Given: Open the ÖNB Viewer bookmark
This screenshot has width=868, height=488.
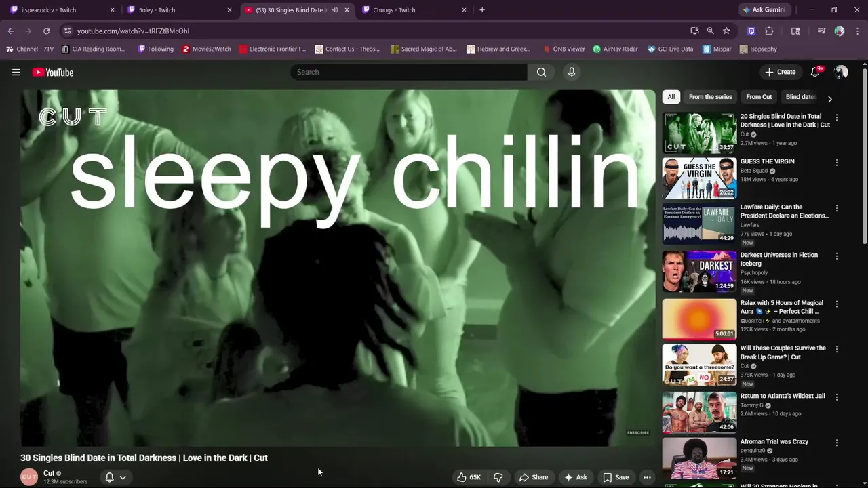Looking at the screenshot, I should coord(564,49).
